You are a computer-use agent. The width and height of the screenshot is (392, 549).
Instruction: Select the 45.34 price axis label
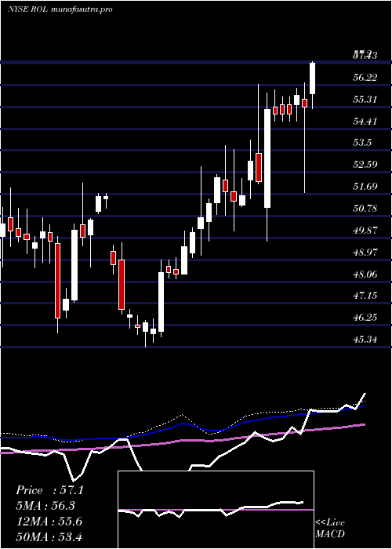[x=365, y=340]
